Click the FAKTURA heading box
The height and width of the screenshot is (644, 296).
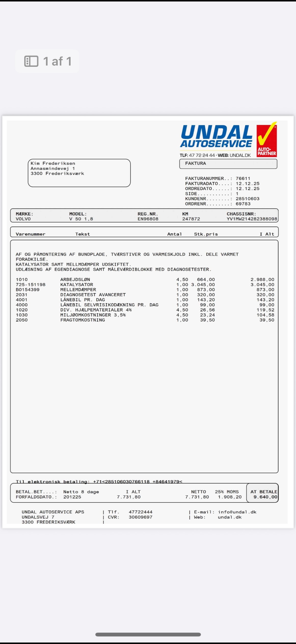coord(228,164)
